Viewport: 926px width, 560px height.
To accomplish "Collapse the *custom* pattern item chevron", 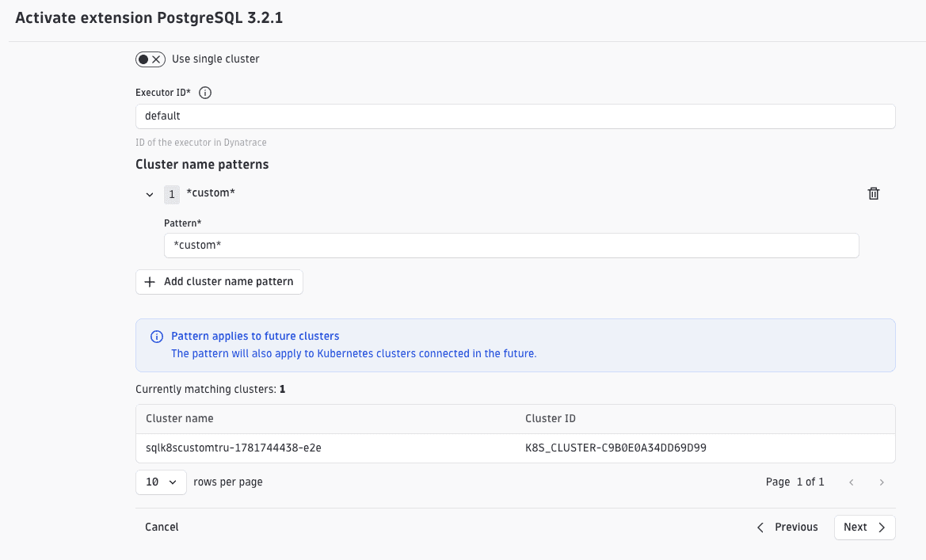I will coord(150,194).
